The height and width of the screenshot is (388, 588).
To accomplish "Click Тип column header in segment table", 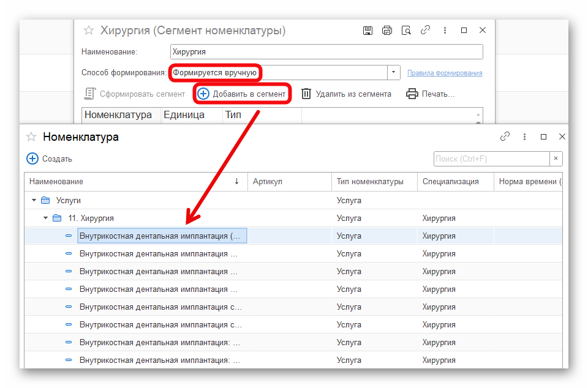I will pos(262,115).
